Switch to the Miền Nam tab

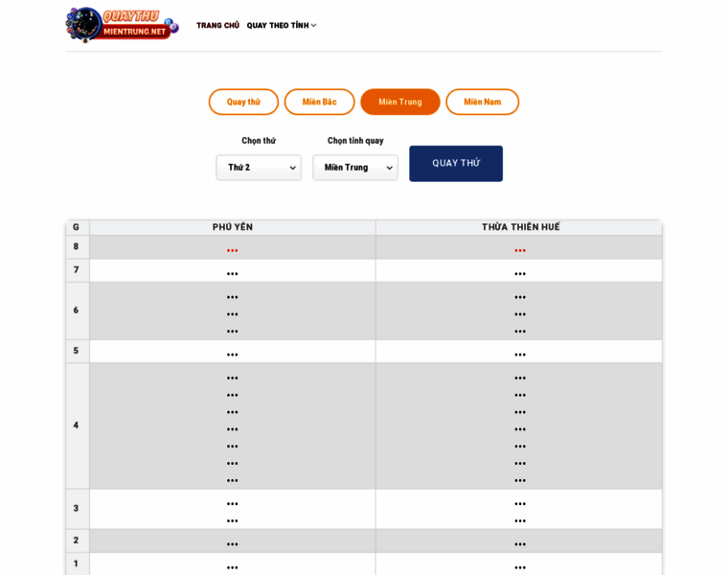[x=483, y=102]
